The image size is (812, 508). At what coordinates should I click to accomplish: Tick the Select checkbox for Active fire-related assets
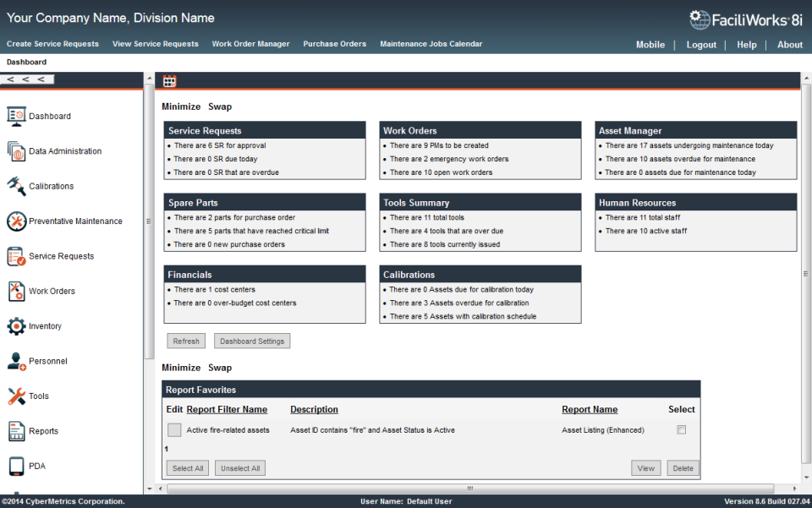click(682, 430)
